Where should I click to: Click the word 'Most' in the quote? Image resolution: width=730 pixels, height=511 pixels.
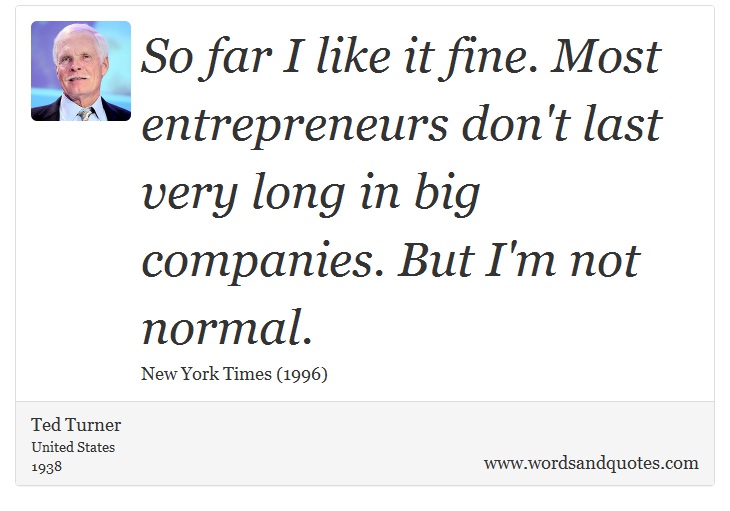click(606, 56)
